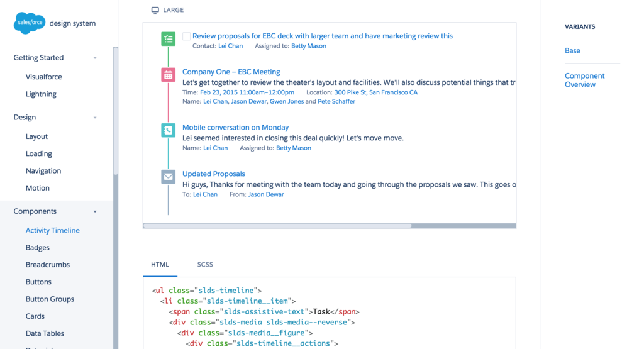Screen dimensions: 644x349
Task: Click the sidebar vertical scrollbar
Action: click(x=116, y=111)
